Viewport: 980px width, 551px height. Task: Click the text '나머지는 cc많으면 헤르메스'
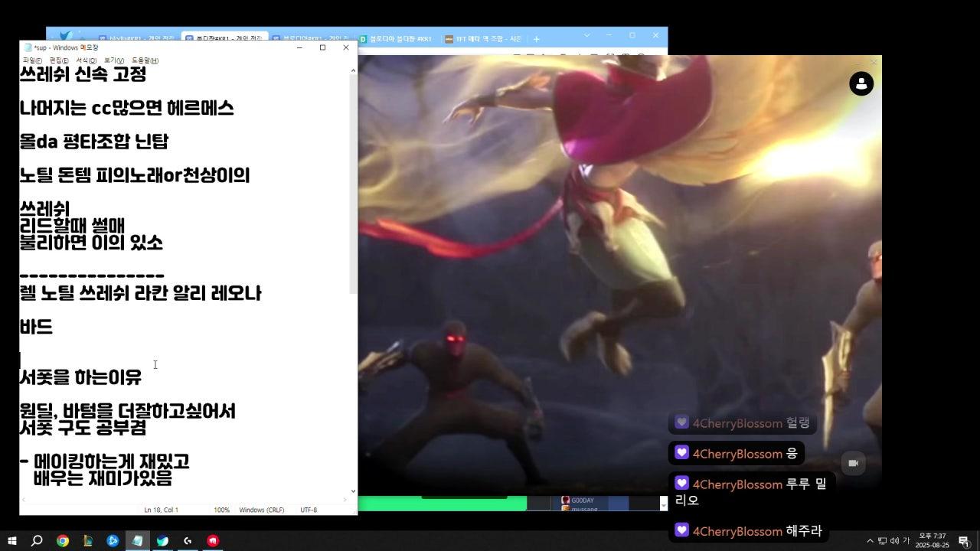[x=126, y=108]
